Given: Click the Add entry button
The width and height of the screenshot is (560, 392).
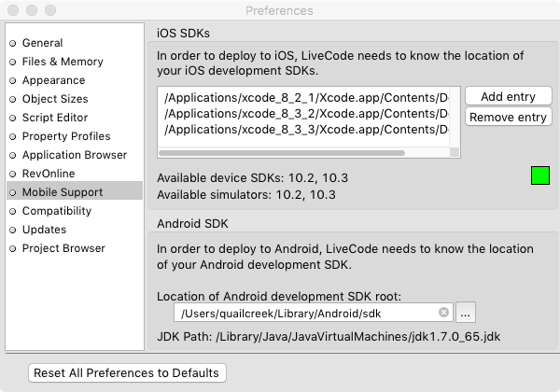Looking at the screenshot, I should click(508, 97).
